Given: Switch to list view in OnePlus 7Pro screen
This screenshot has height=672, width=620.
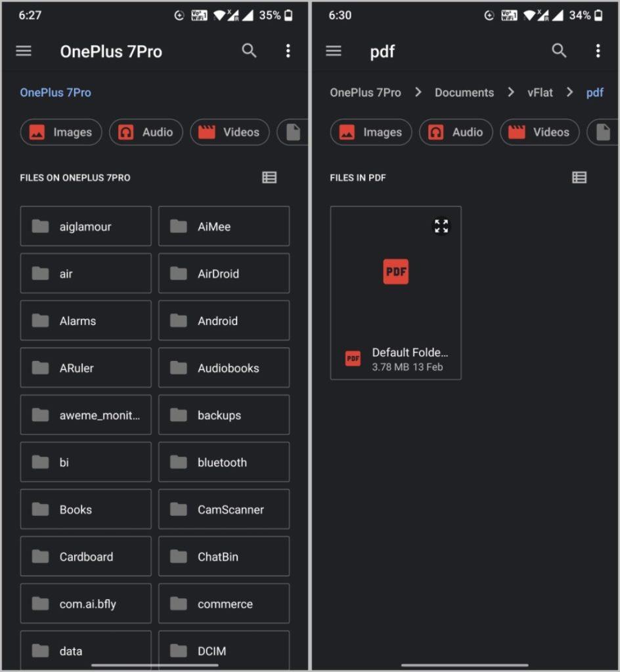Looking at the screenshot, I should (269, 177).
